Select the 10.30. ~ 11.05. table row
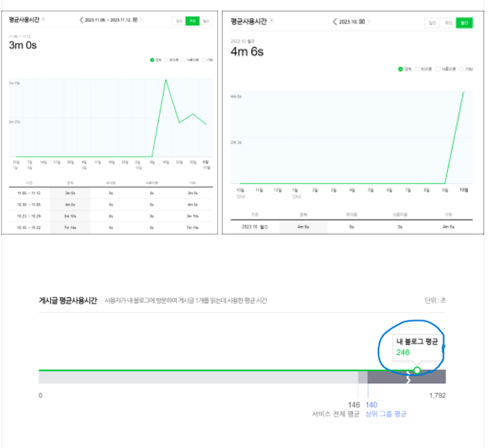Screen dimensions: 488x448 [111, 204]
